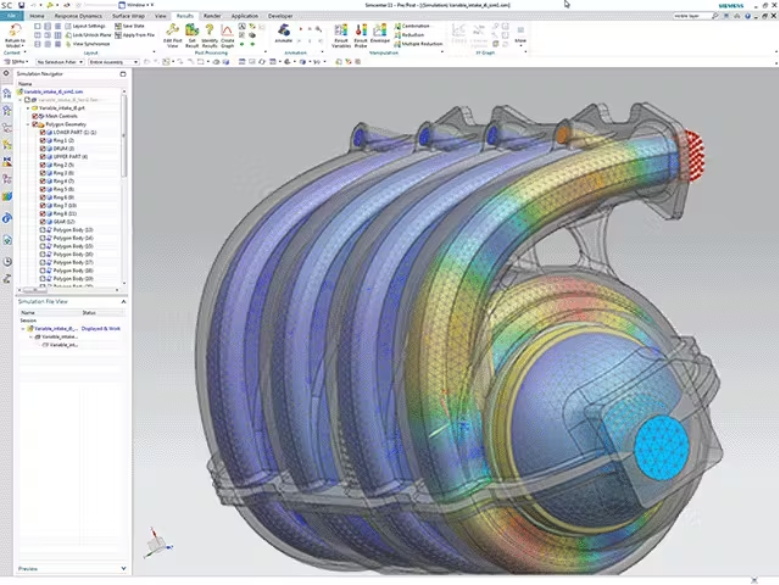Open the Surface Wrap ribbon tab

tap(127, 16)
